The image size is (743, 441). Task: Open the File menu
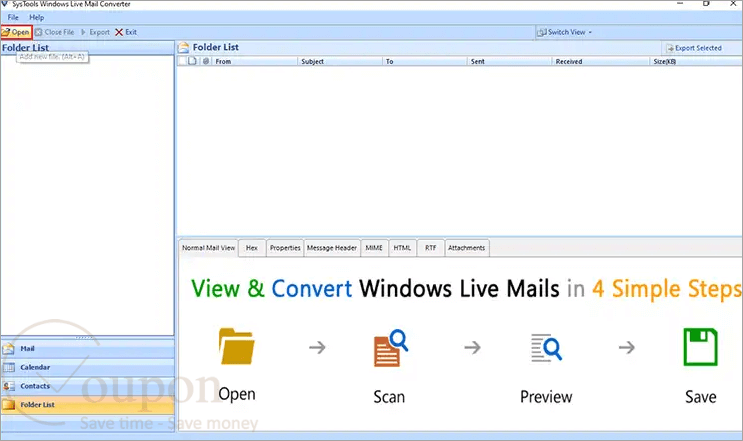coord(13,18)
